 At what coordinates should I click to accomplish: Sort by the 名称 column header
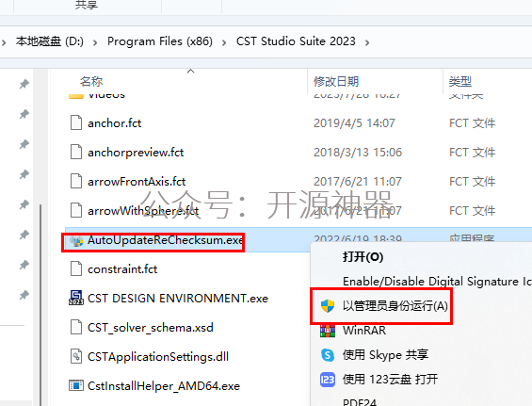pyautogui.click(x=91, y=81)
